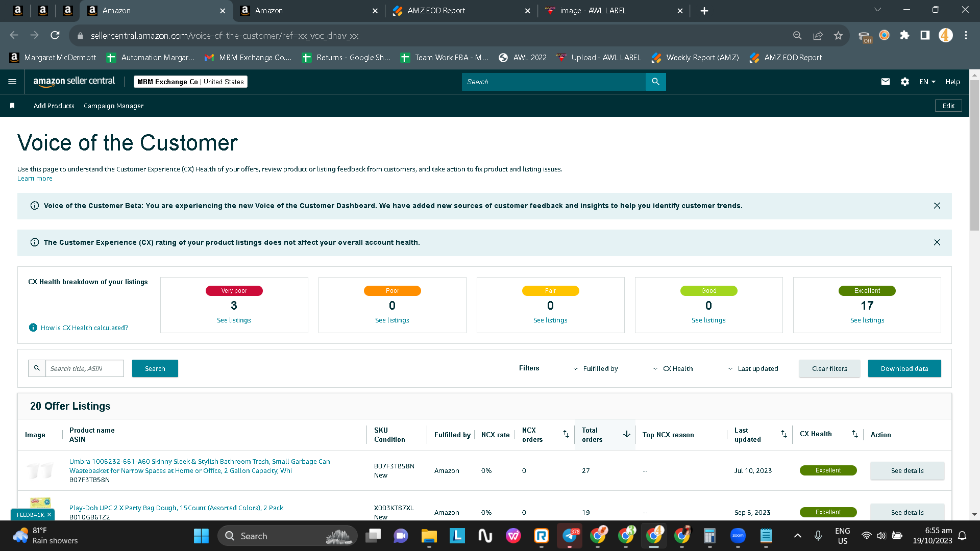Switch to the second Amazon tab
Screen dimensions: 980x551
click(310, 11)
